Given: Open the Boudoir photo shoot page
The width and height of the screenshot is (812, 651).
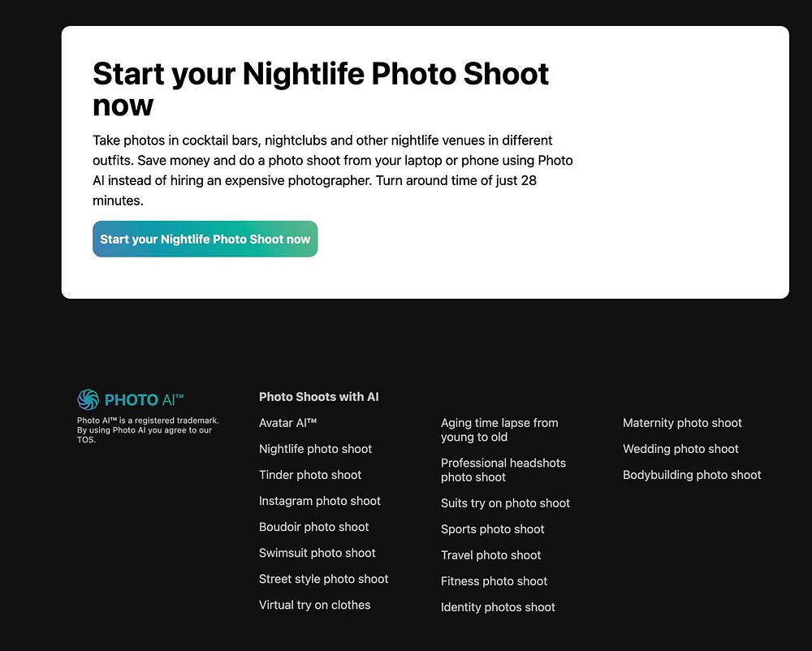Looking at the screenshot, I should [313, 527].
